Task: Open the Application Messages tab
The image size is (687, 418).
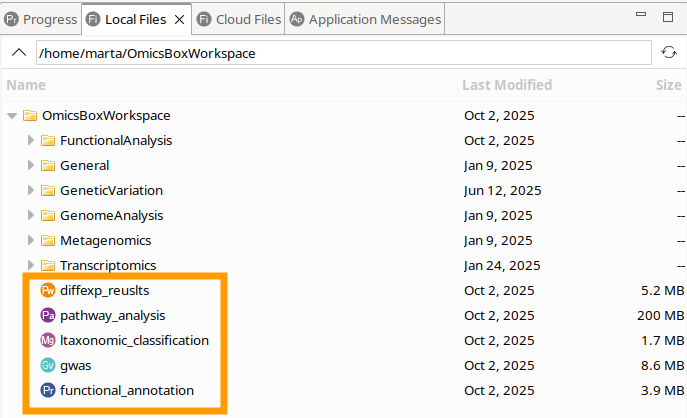Action: (x=365, y=19)
